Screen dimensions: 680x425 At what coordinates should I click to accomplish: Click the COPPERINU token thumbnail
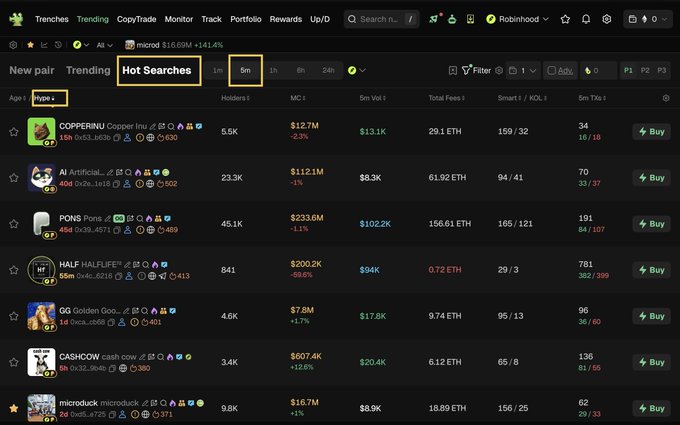point(41,131)
